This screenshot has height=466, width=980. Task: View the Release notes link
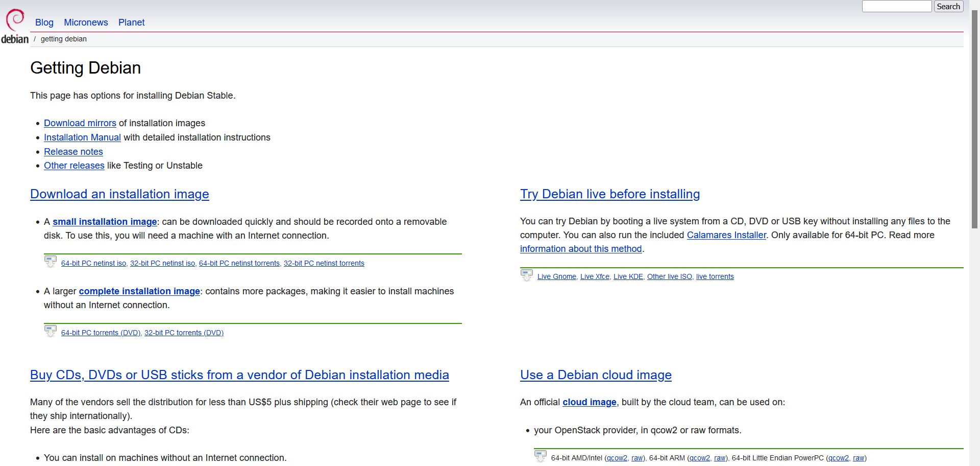point(73,152)
